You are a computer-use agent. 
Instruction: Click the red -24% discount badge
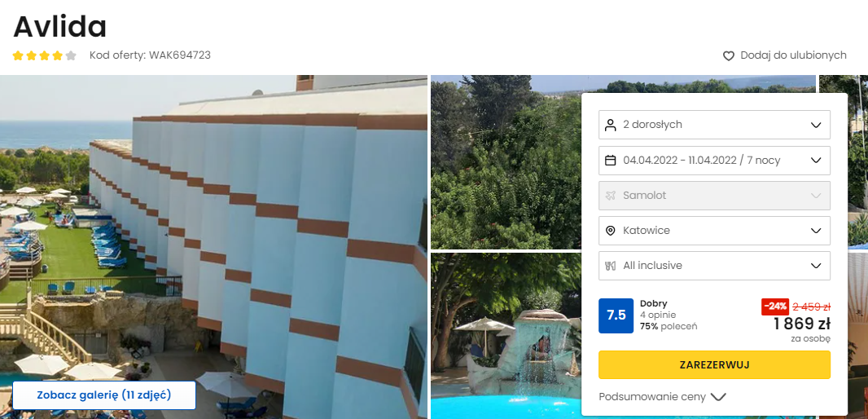coord(775,307)
